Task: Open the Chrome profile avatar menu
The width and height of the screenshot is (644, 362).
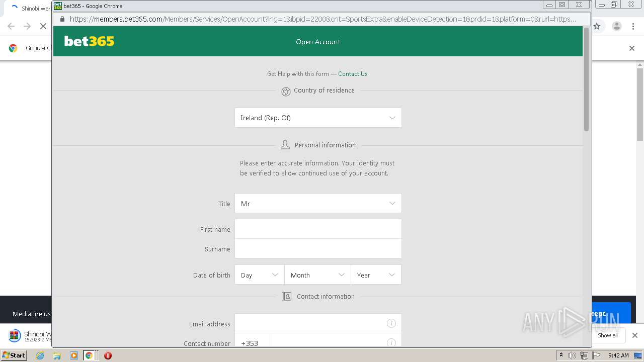Action: click(617, 26)
